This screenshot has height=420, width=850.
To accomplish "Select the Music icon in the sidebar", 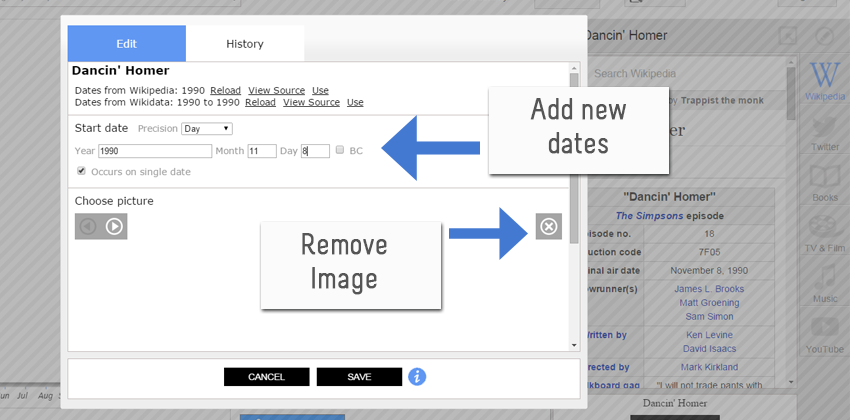I will (825, 284).
